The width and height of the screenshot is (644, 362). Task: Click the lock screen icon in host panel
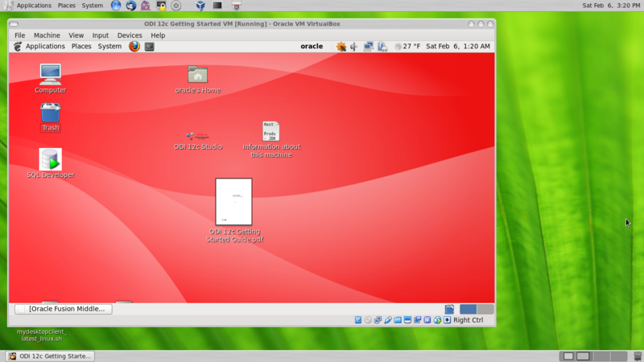click(x=161, y=6)
